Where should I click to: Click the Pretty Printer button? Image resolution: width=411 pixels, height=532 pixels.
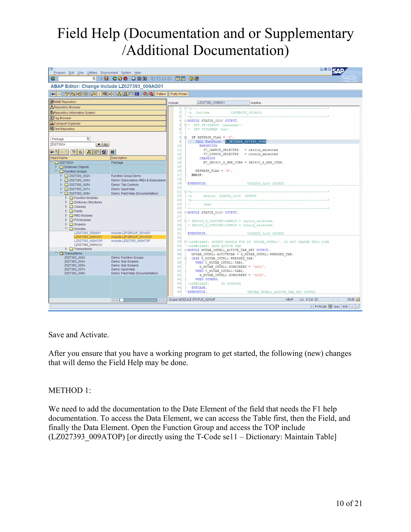[179, 94]
